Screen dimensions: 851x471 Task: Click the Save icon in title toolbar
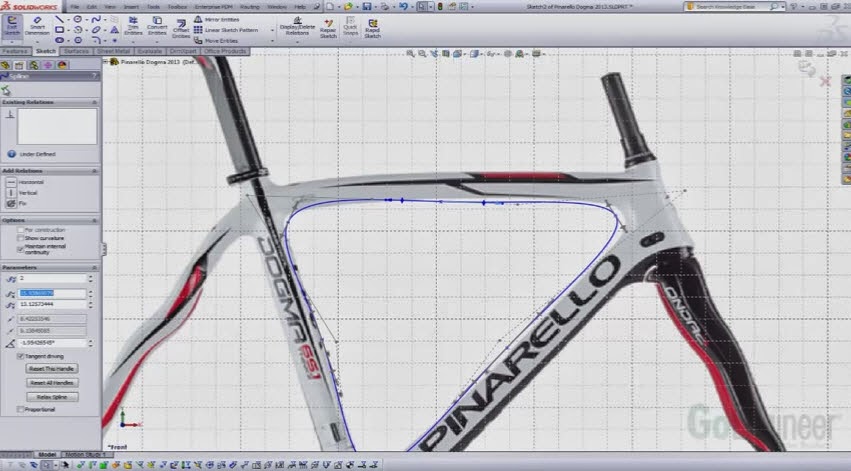tap(367, 7)
